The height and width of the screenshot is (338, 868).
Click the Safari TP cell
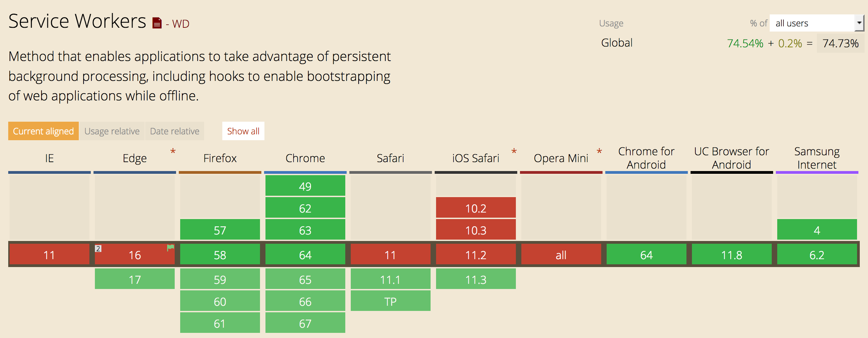pyautogui.click(x=390, y=301)
